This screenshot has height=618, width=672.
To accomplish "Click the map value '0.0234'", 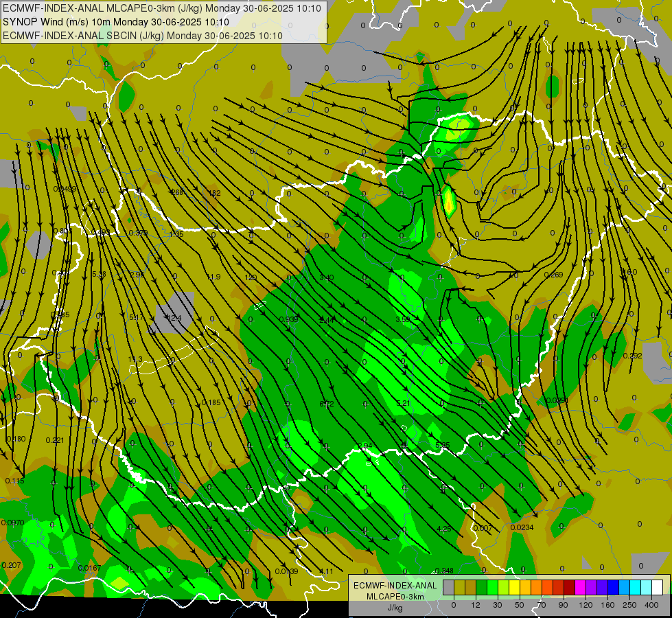I will pos(522,527).
